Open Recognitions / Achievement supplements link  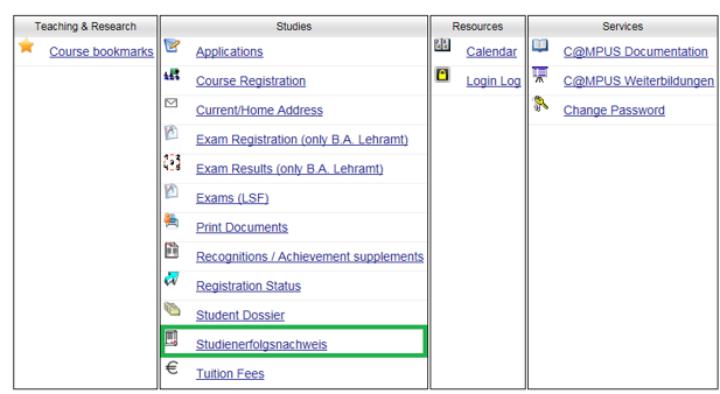click(x=309, y=257)
